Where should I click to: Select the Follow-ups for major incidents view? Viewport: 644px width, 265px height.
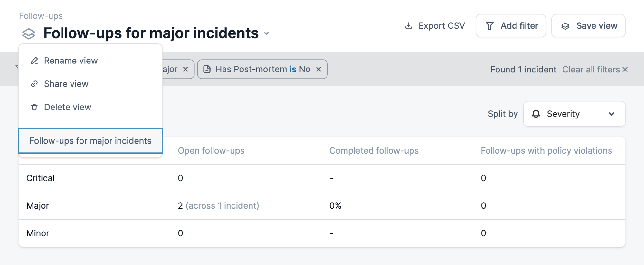point(90,141)
